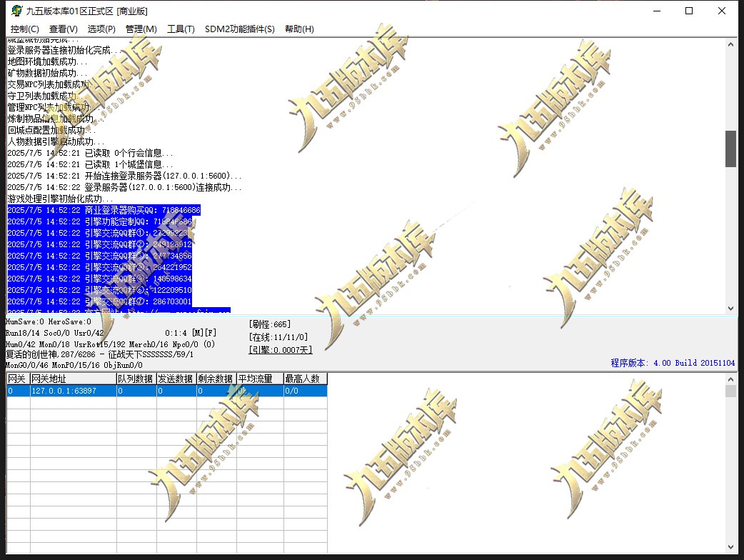Click the 引擎交流QQ群 140598634 log line
Viewport: 744px width, 560px height.
(x=100, y=279)
